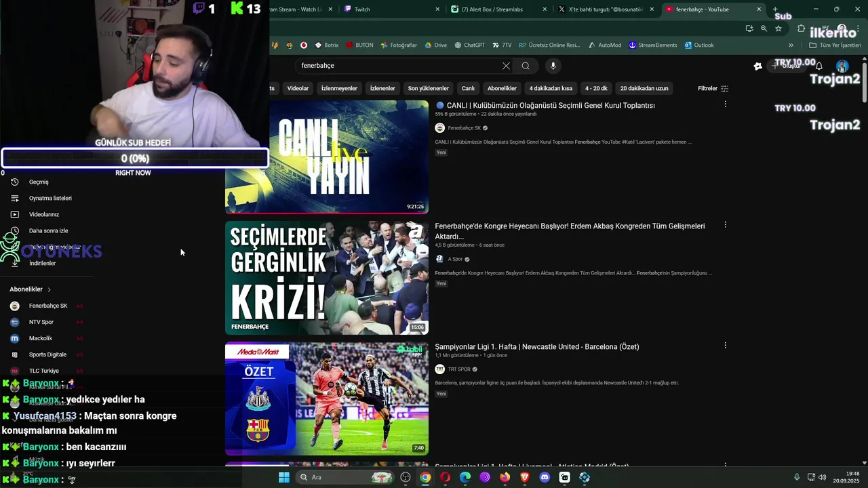Click the magnifier search button
The image size is (868, 488).
click(x=526, y=66)
